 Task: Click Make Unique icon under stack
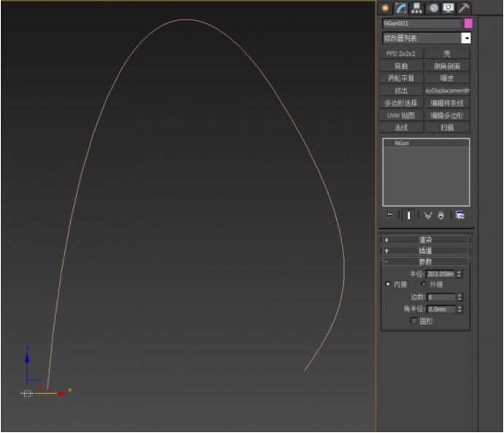click(x=428, y=215)
